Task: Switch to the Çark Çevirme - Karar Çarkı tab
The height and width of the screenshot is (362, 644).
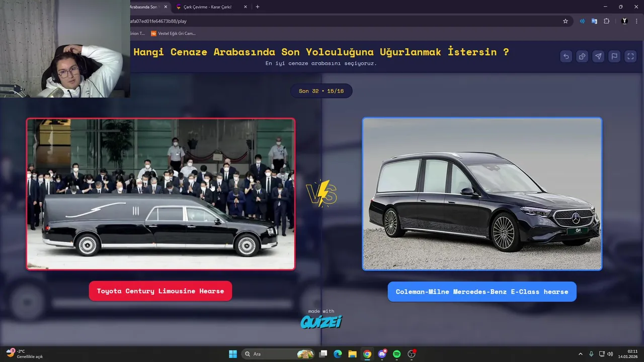Action: pos(211,7)
